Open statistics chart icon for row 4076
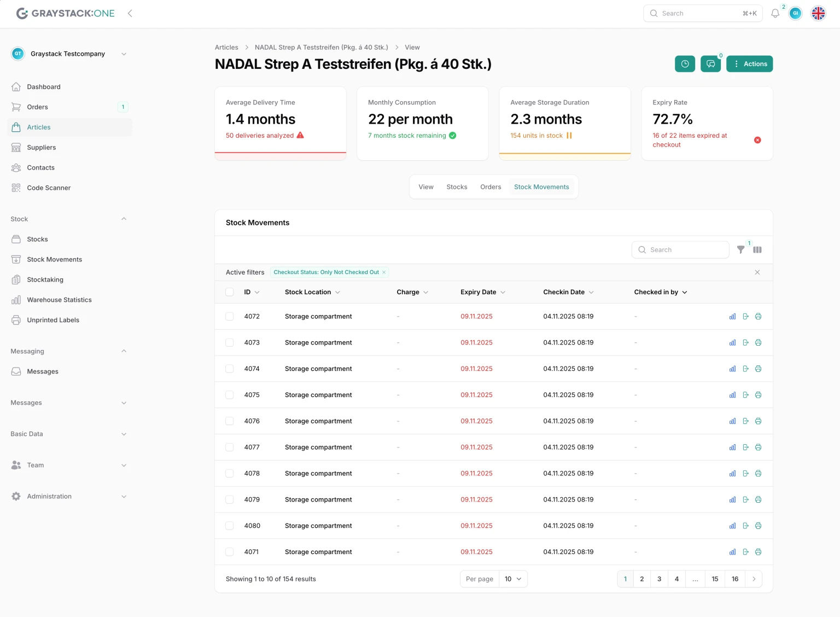Viewport: 840px width, 617px height. point(732,421)
